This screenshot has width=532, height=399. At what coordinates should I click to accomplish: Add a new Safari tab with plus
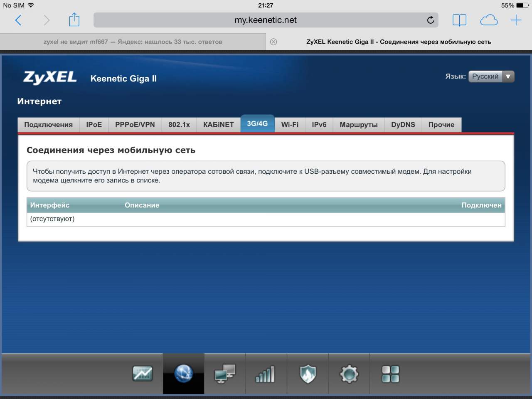[x=516, y=20]
